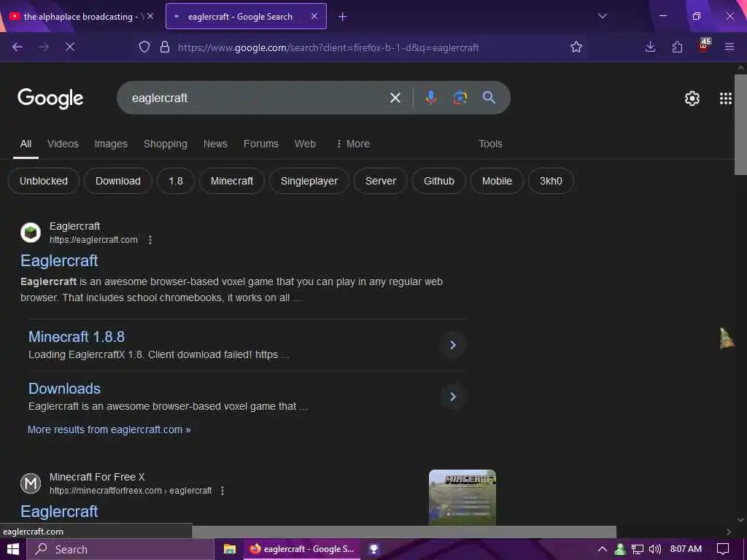This screenshot has height=560, width=747.
Task: Open the Firefox downloads panel
Action: point(650,47)
